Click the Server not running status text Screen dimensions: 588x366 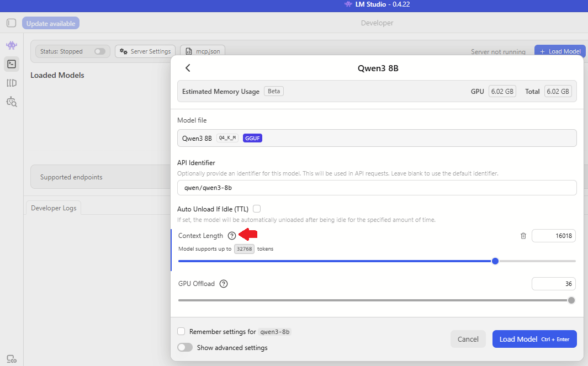point(498,52)
